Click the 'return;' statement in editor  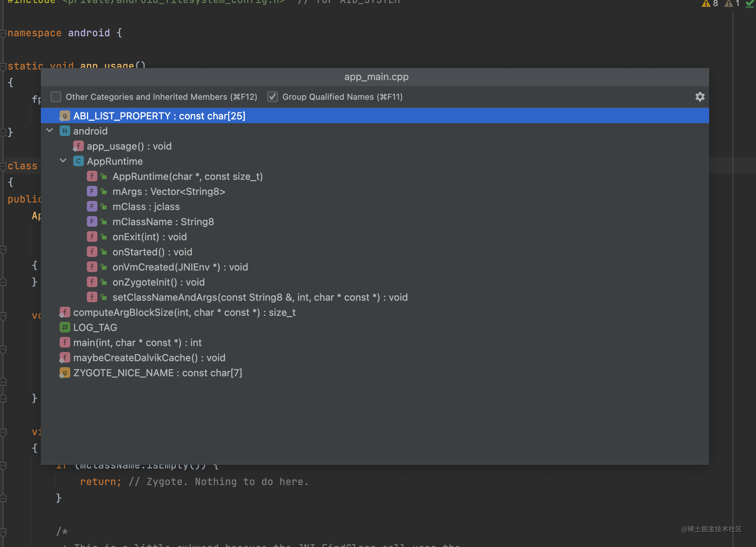point(100,482)
